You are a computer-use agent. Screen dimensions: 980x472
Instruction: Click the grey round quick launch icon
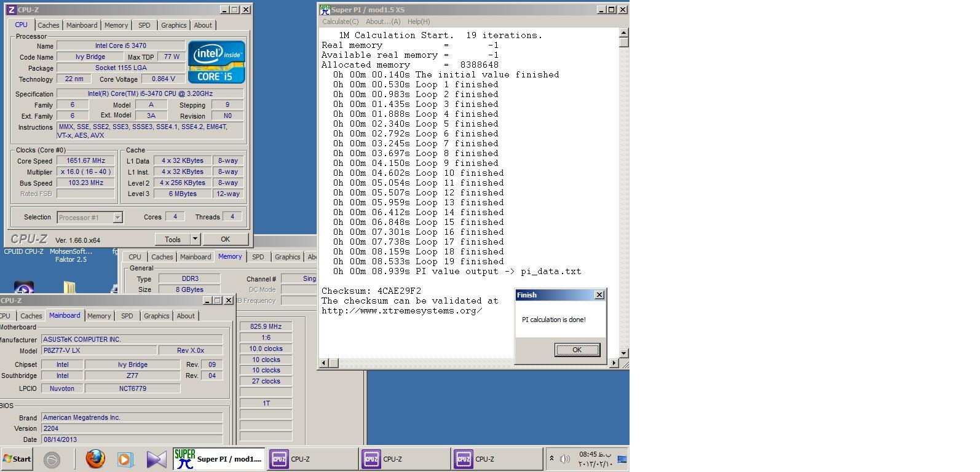[x=52, y=459]
